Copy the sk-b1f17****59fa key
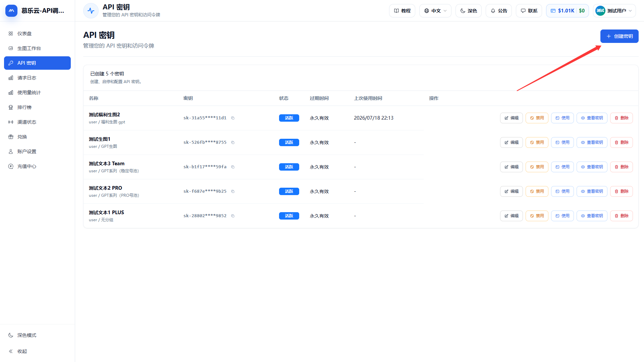Screen dimensions: 644x362 (x=233, y=167)
